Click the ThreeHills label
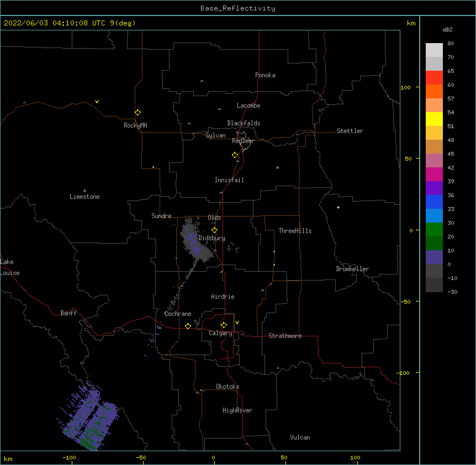Screen dimensions: 476x465 coord(295,231)
